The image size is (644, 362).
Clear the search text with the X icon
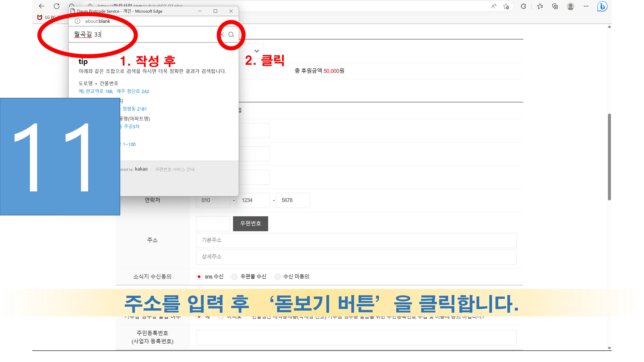pyautogui.click(x=222, y=34)
